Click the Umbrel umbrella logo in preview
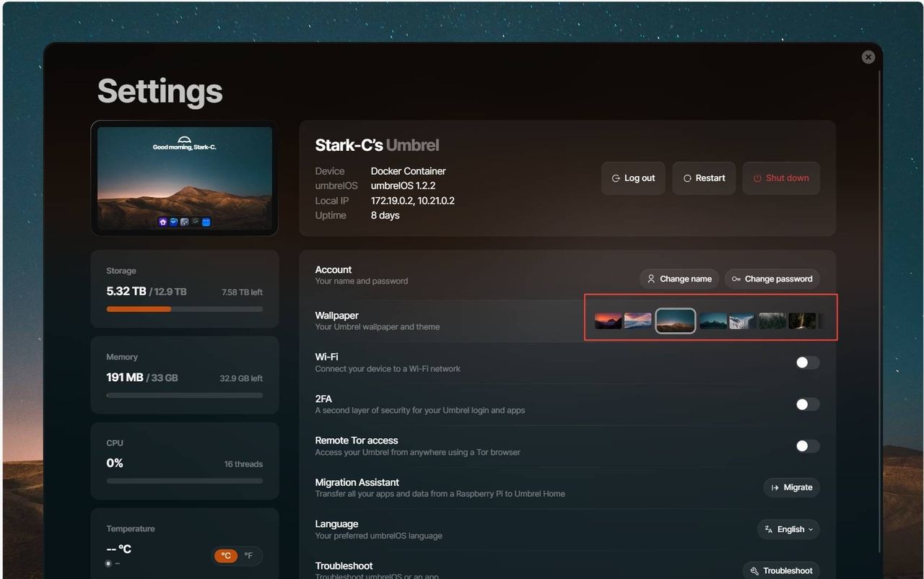This screenshot has width=924, height=579. coord(185,139)
